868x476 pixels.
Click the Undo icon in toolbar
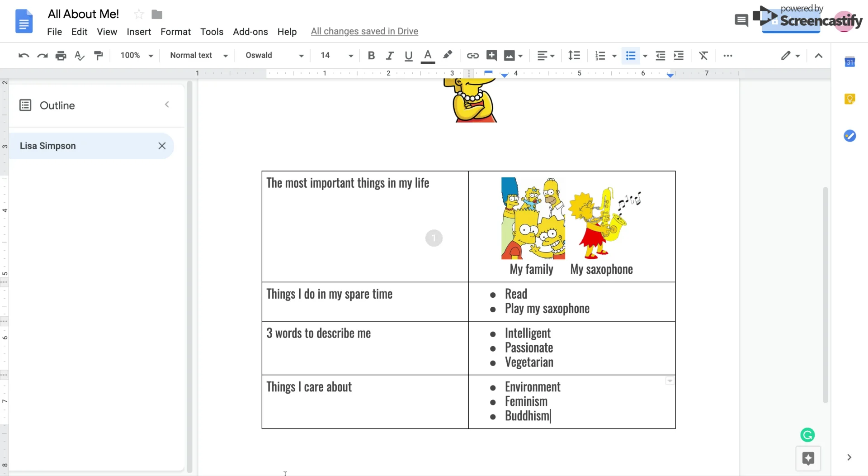(24, 55)
